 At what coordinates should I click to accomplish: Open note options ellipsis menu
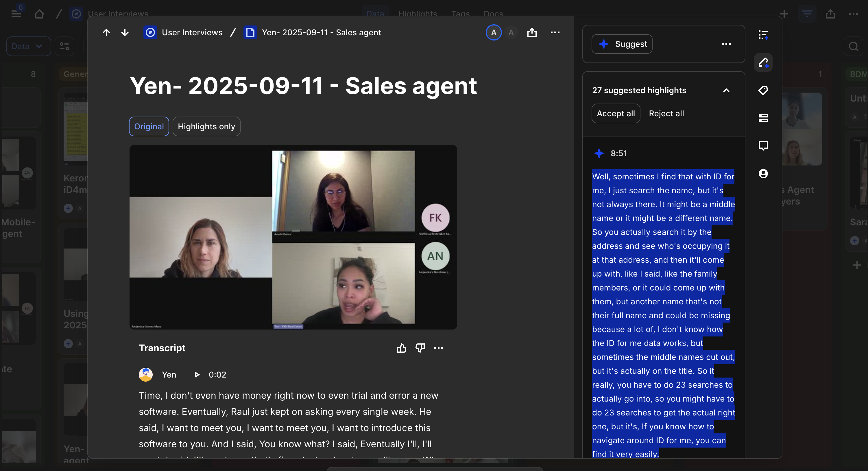(555, 32)
